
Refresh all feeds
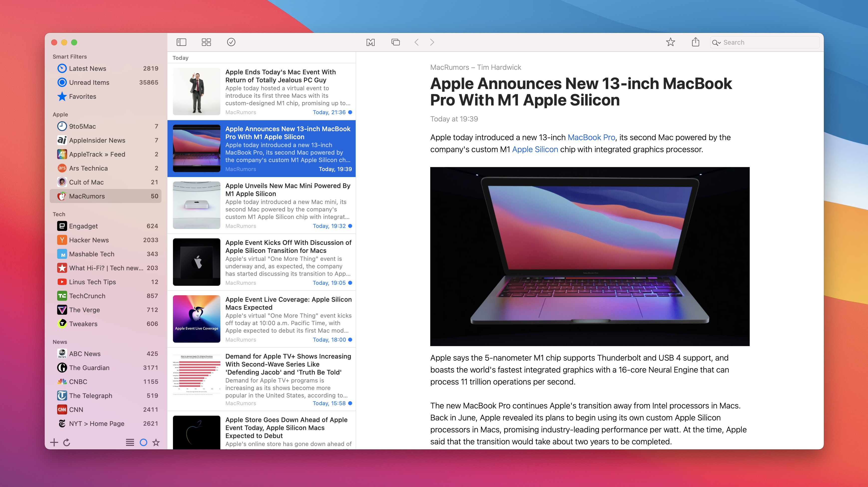coord(67,443)
